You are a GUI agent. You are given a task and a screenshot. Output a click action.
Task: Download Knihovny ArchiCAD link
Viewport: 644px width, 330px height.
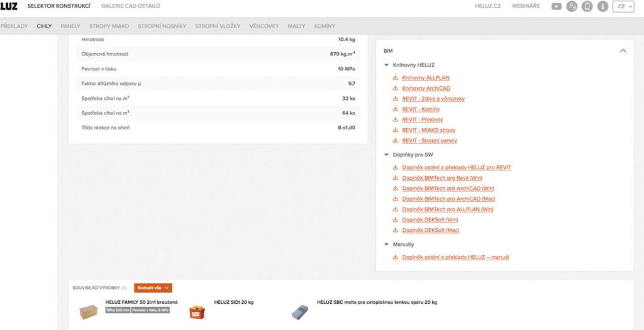tap(426, 89)
